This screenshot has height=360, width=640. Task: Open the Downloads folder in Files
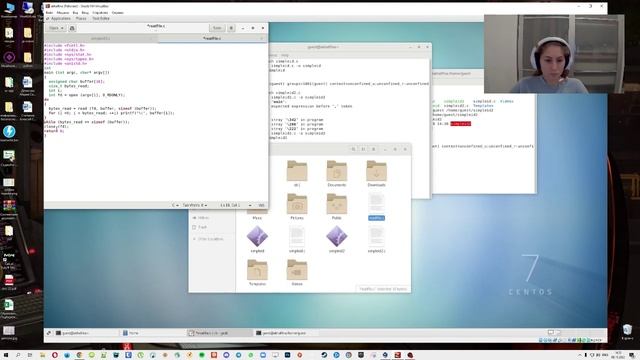point(376,173)
